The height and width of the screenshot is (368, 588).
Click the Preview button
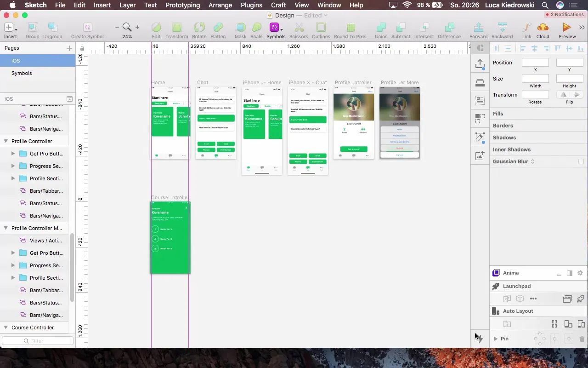tap(567, 30)
